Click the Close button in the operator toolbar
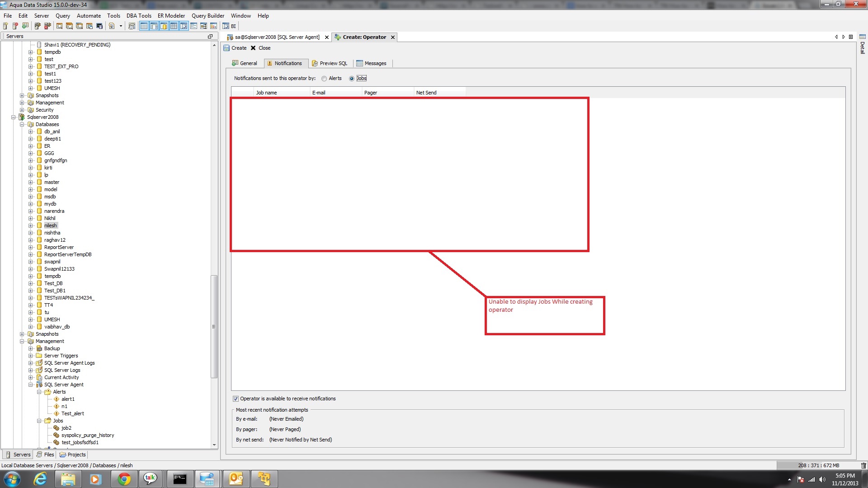This screenshot has width=868, height=488. 260,48
